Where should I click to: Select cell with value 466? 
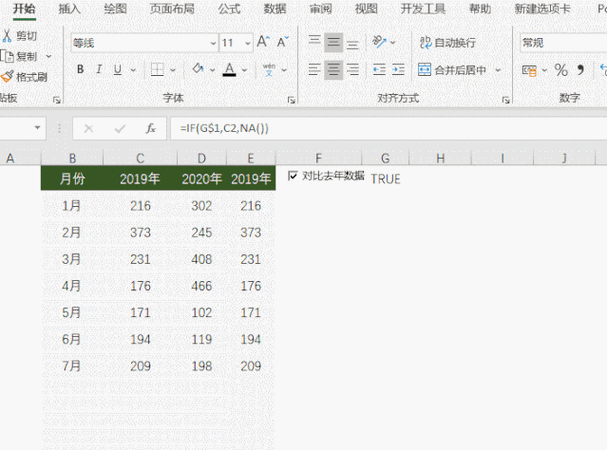[202, 286]
